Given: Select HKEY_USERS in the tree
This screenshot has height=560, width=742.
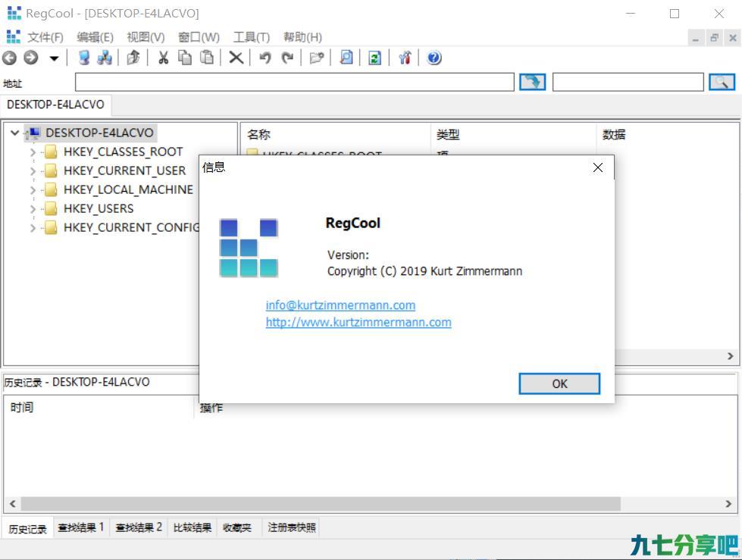Looking at the screenshot, I should click(x=99, y=208).
